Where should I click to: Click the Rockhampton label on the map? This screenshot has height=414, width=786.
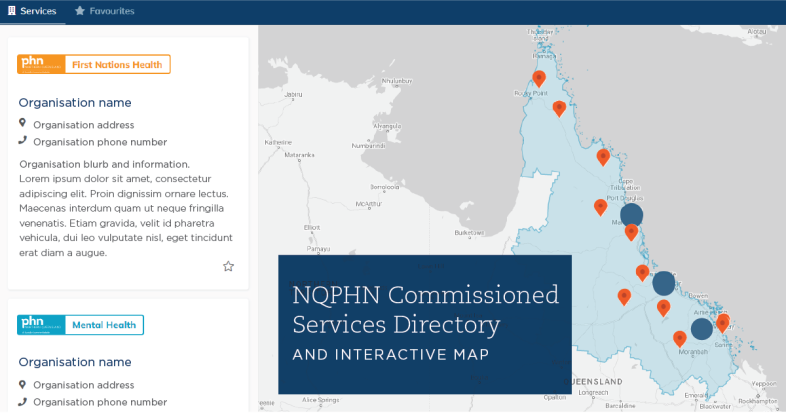pos(758,401)
